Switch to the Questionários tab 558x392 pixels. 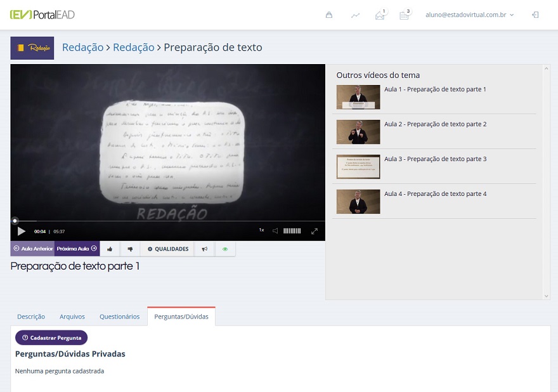click(119, 317)
